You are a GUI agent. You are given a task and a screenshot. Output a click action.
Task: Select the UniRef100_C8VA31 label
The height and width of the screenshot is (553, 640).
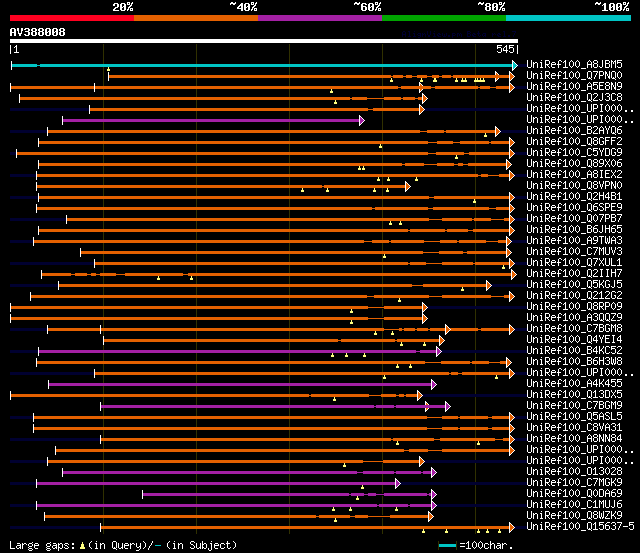click(x=574, y=428)
